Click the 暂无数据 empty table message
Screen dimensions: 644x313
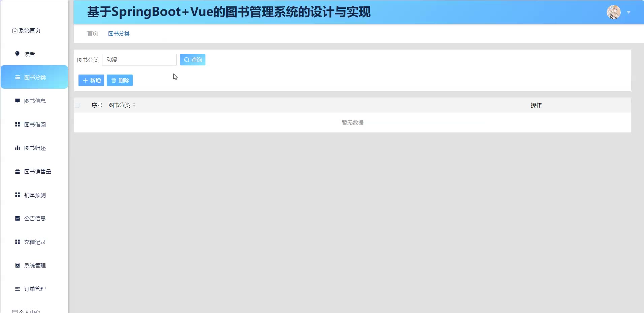coord(353,122)
